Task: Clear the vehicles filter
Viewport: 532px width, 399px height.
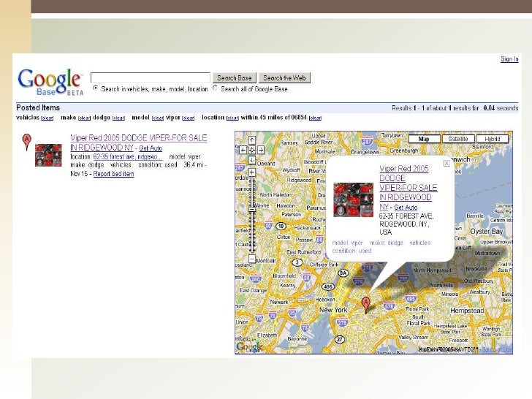Action: [47, 118]
